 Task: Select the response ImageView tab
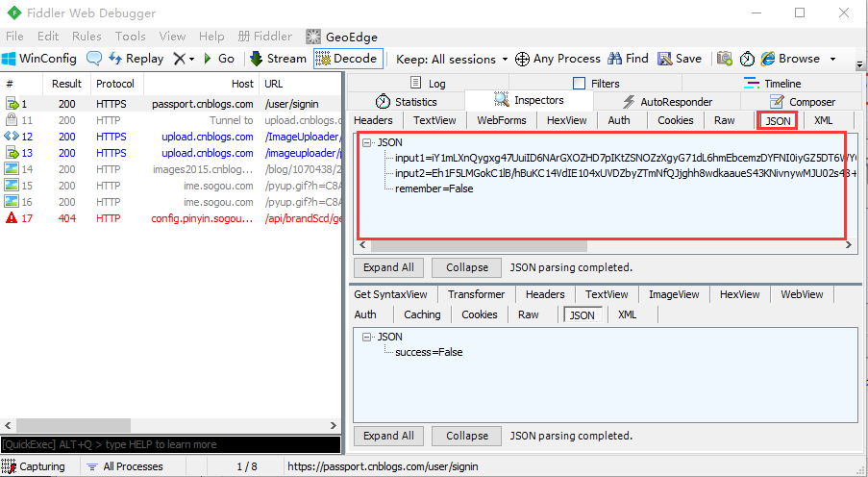pos(674,294)
